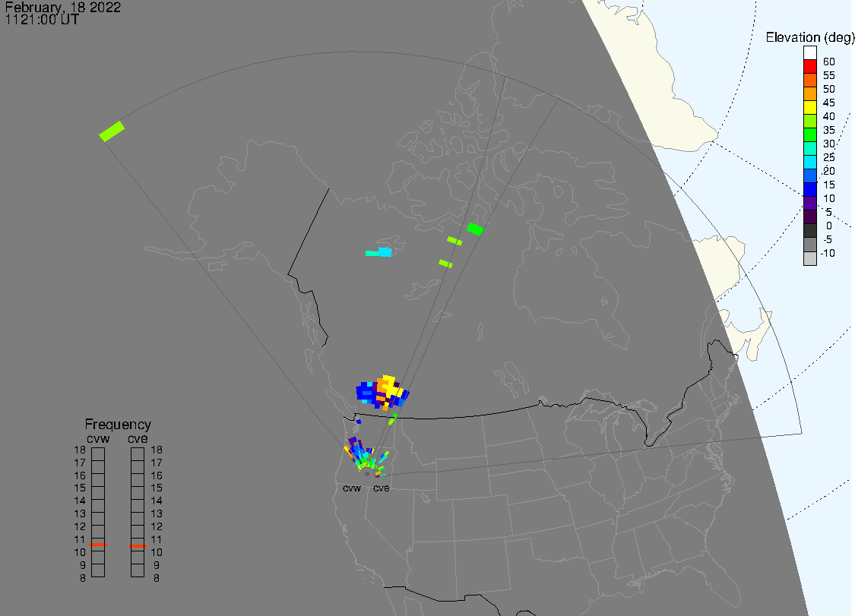The image size is (855, 616).
Task: Select the "cvw" header in Frequency legend
Action: [x=98, y=438]
